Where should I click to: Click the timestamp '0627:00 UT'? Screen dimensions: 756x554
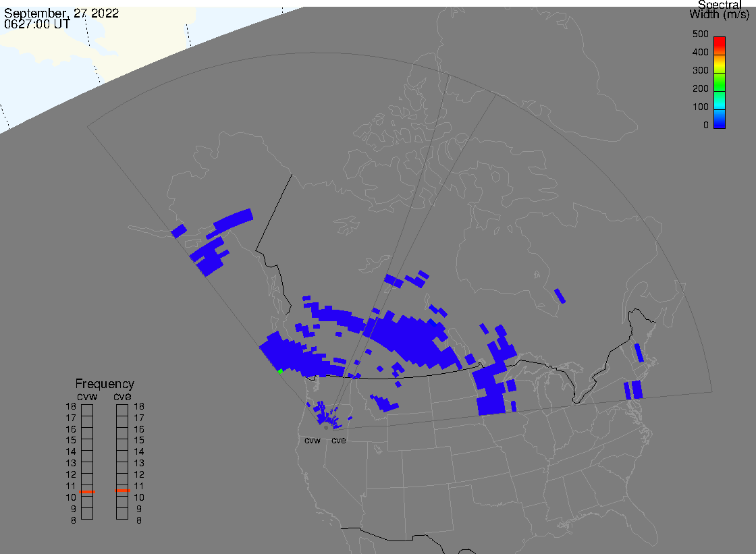pos(37,24)
